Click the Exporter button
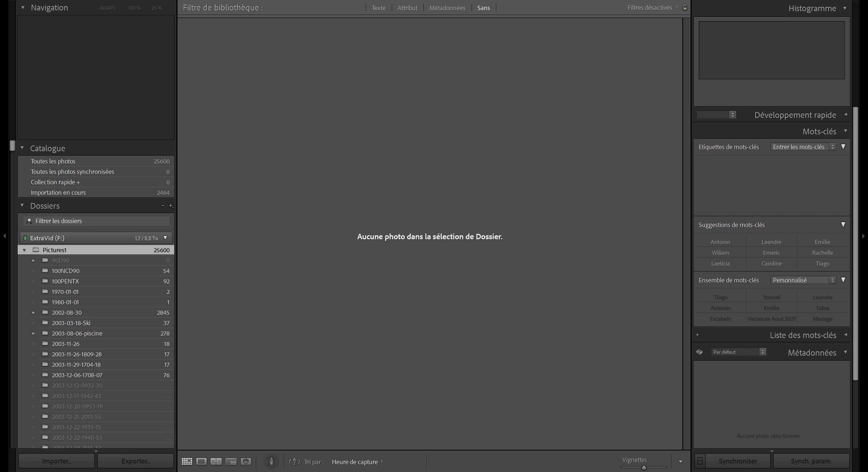The height and width of the screenshot is (472, 868). tap(135, 461)
